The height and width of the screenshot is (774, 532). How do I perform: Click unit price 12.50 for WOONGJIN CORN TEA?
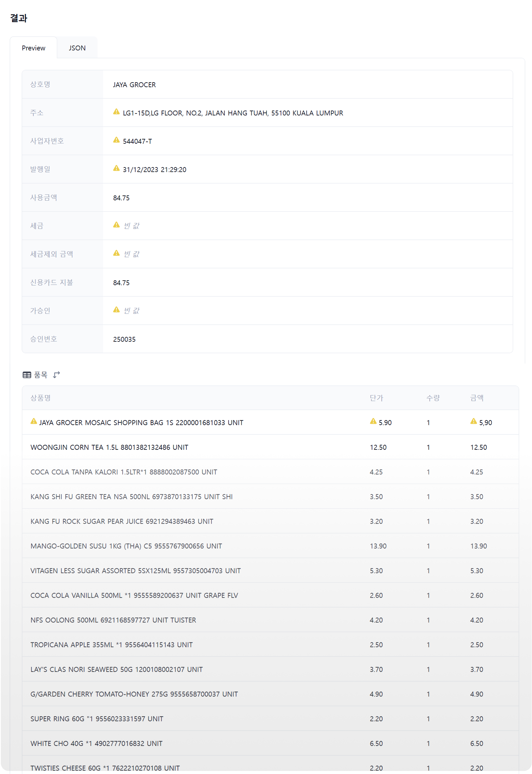[378, 447]
